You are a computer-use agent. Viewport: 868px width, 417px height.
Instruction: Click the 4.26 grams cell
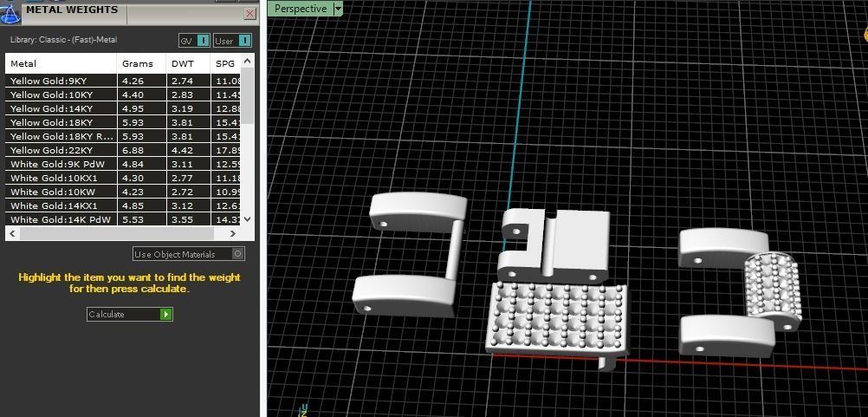tap(141, 81)
